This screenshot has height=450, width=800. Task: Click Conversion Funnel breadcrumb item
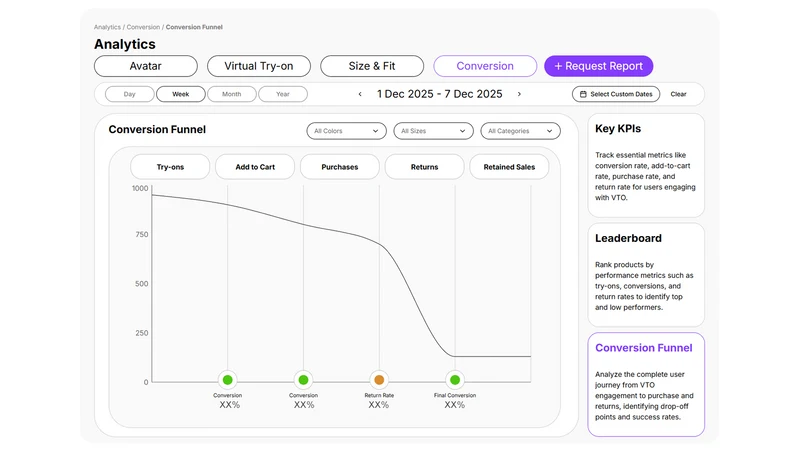pos(194,27)
